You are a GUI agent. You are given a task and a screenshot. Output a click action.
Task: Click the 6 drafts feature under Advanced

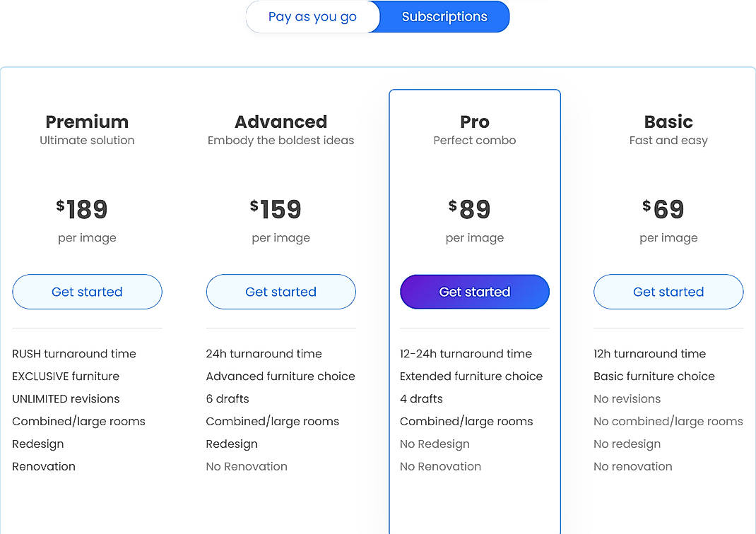point(228,398)
